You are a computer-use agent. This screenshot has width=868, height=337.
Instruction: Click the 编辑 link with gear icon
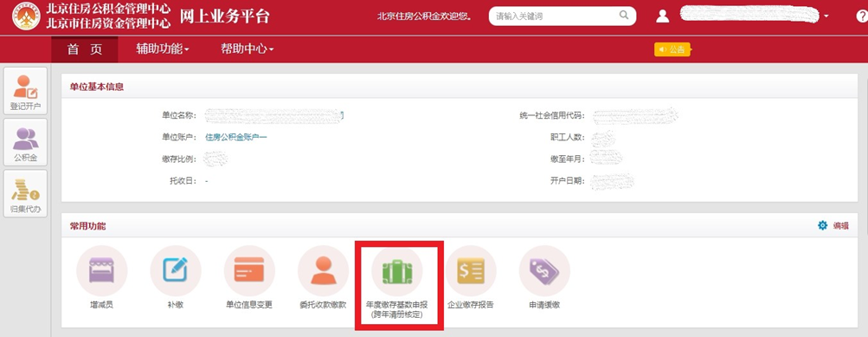[x=833, y=225]
